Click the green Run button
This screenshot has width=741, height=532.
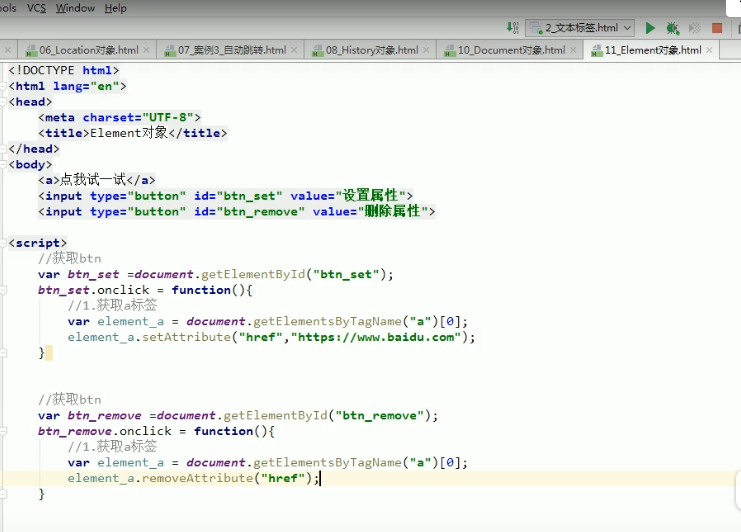tap(650, 28)
